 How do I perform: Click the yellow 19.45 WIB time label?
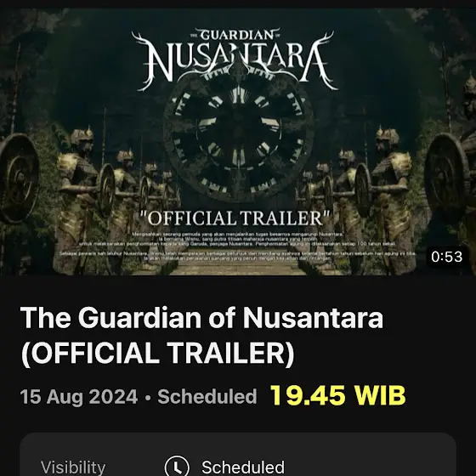(x=338, y=395)
